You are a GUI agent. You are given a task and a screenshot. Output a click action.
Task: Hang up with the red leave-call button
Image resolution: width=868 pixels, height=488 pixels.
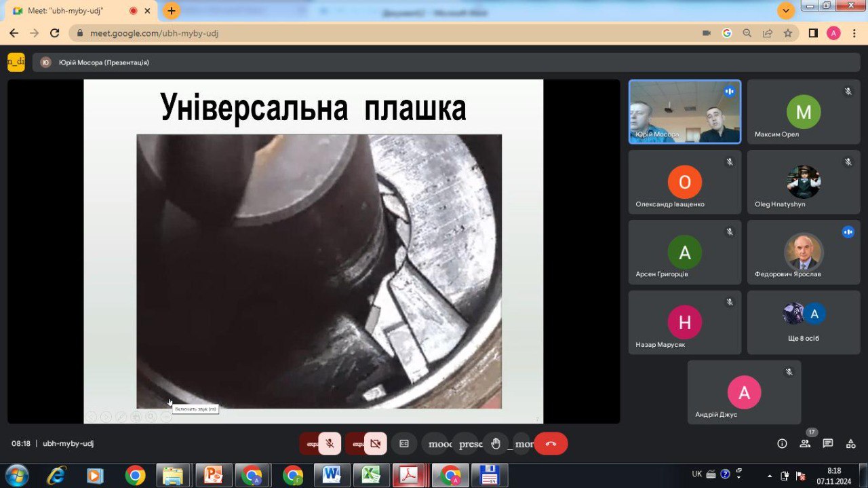[551, 444]
